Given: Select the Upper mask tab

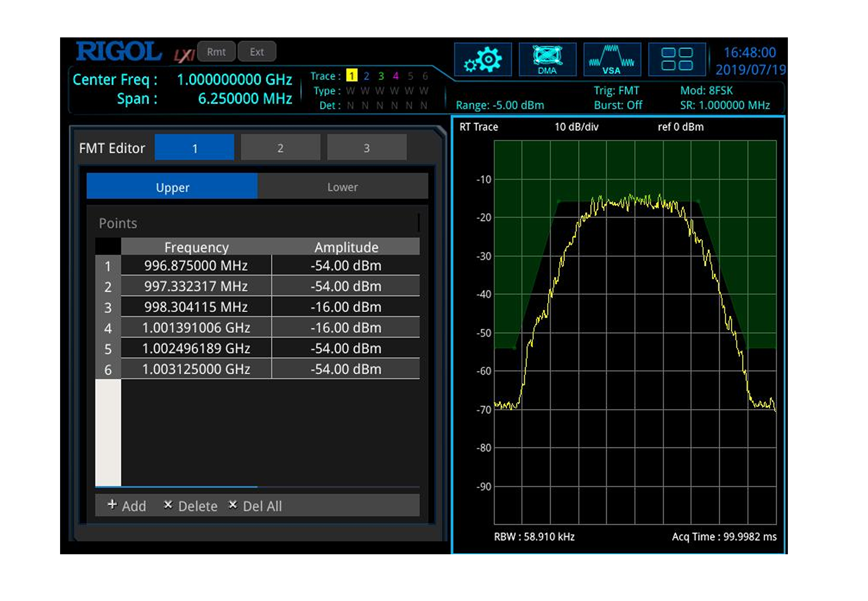Looking at the screenshot, I should point(172,187).
